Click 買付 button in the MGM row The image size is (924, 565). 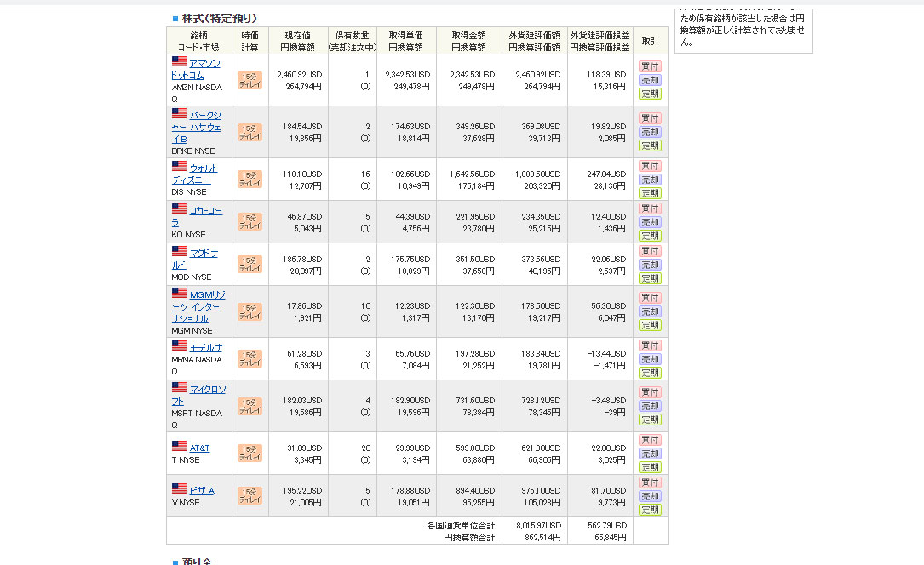tap(650, 298)
